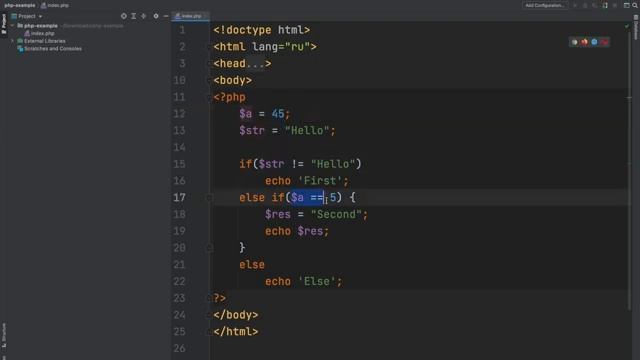
Task: Click green inspection checkmark in editor
Action: click(627, 26)
